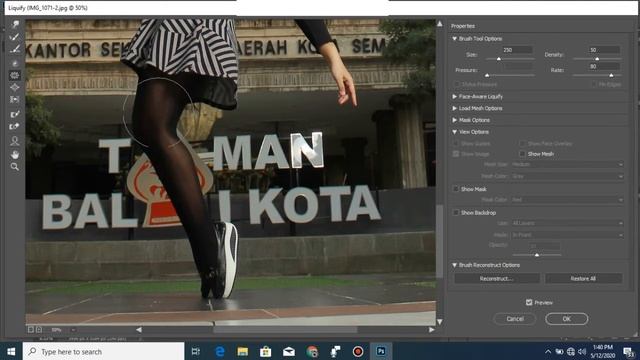Enable the Show Backdrop checkbox

[456, 213]
